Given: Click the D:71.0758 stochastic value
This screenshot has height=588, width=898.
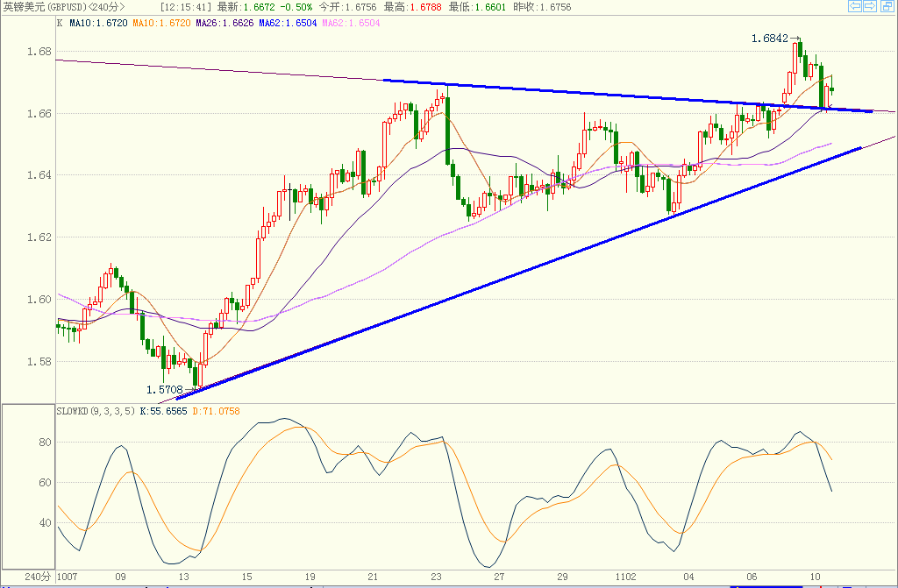Looking at the screenshot, I should (216, 411).
